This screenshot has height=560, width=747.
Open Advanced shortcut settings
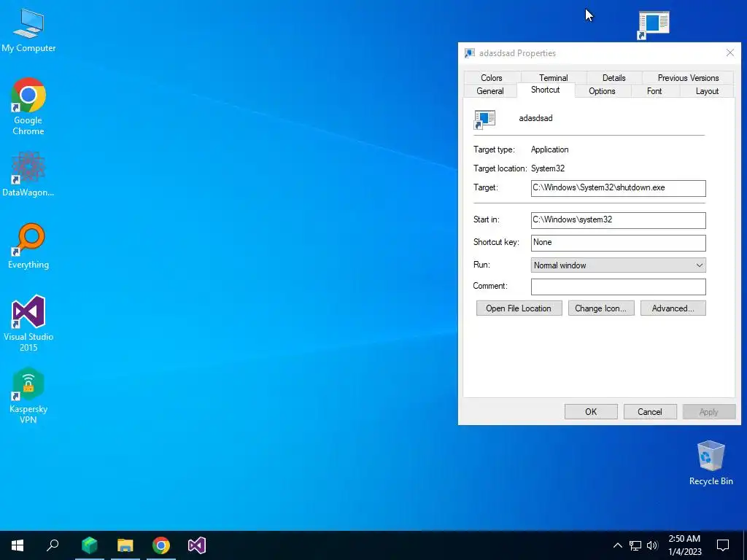click(673, 308)
